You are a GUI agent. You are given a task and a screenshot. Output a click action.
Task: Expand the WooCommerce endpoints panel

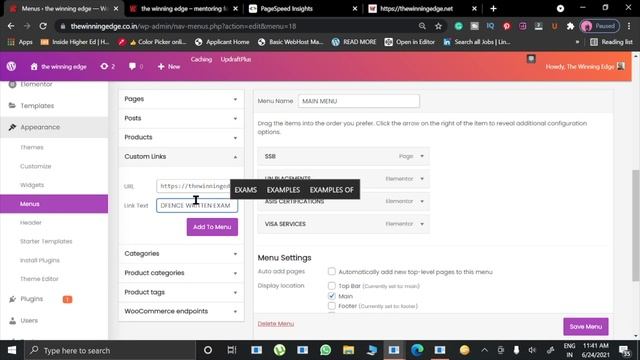[x=181, y=311]
